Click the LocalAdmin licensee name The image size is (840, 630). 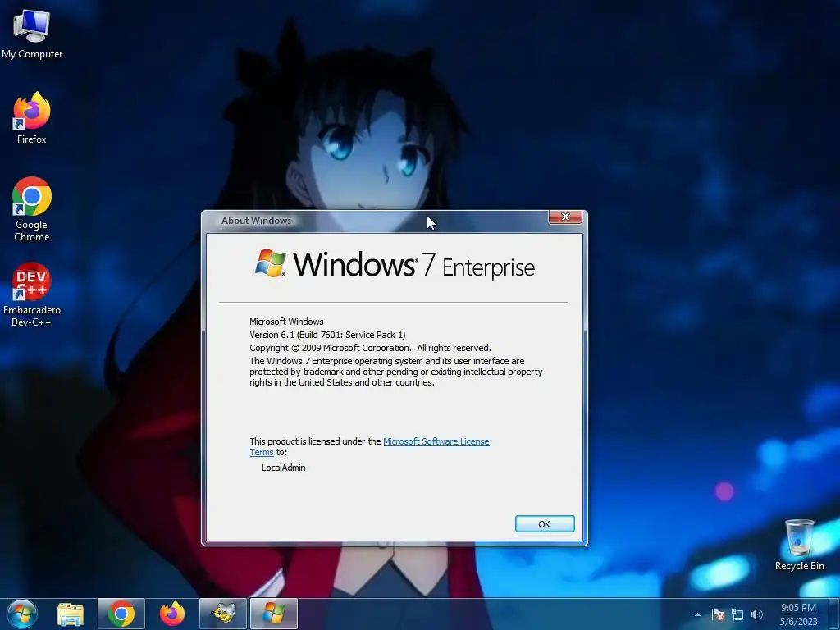pyautogui.click(x=283, y=468)
